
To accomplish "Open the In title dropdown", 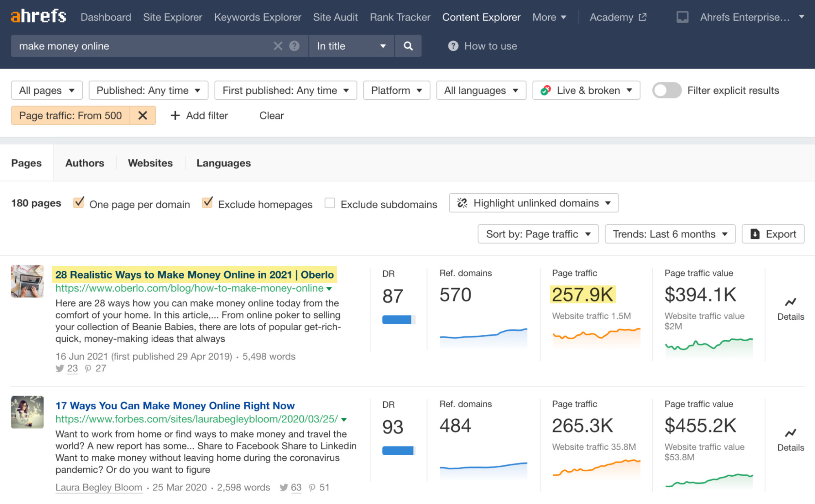I will point(351,46).
